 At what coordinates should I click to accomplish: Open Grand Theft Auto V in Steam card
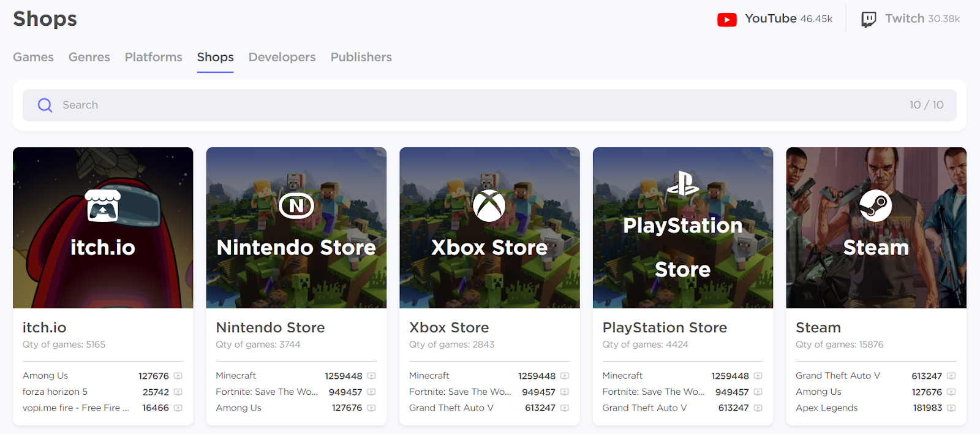pos(838,376)
